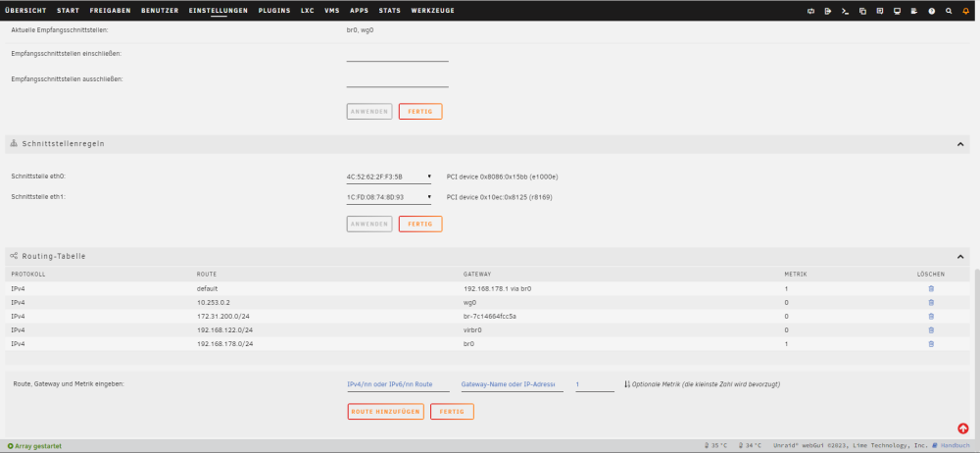Screen dimensions: 980x453
Task: Open the feedback icon in top bar
Action: pyautogui.click(x=879, y=11)
